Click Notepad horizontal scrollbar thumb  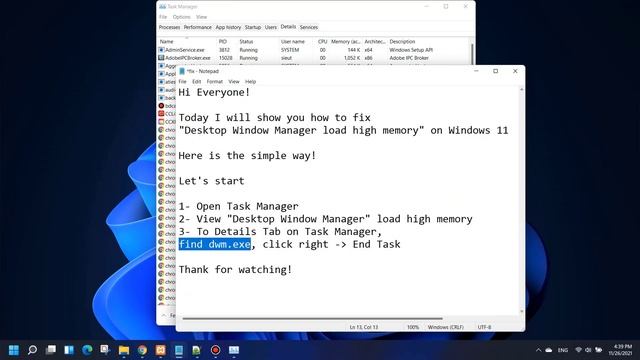point(313,318)
